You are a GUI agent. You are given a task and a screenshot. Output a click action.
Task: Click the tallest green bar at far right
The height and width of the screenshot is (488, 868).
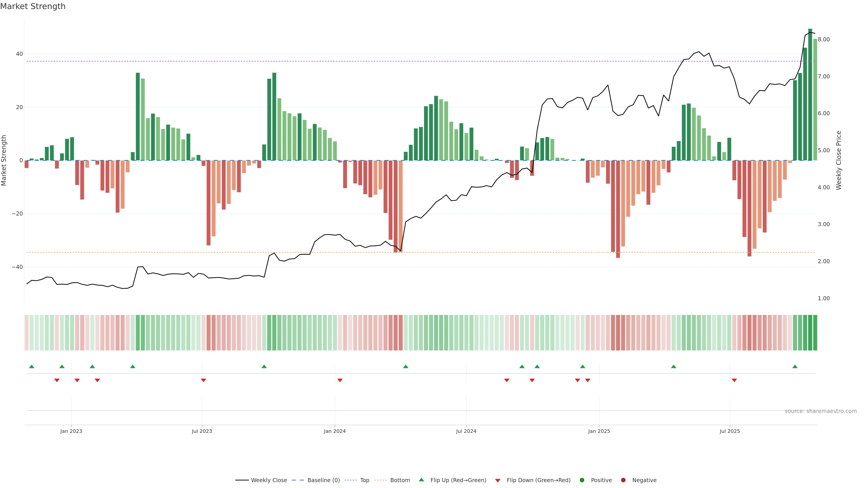tap(810, 94)
